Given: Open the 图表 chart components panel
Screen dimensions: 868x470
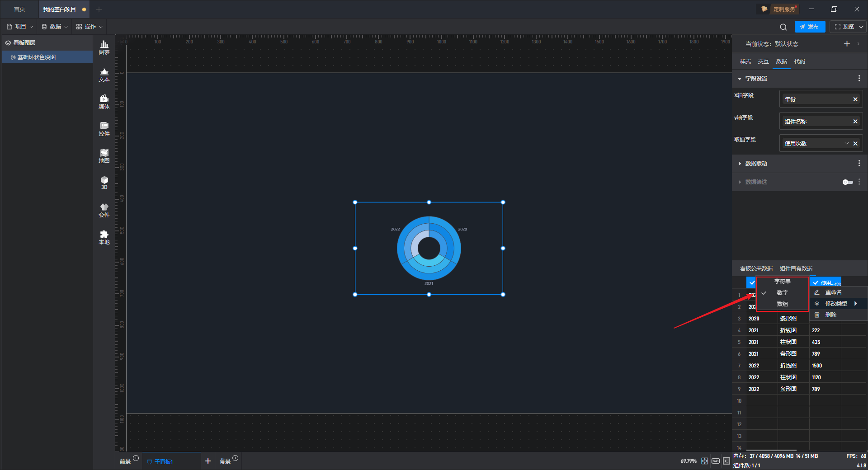Looking at the screenshot, I should pyautogui.click(x=104, y=47).
